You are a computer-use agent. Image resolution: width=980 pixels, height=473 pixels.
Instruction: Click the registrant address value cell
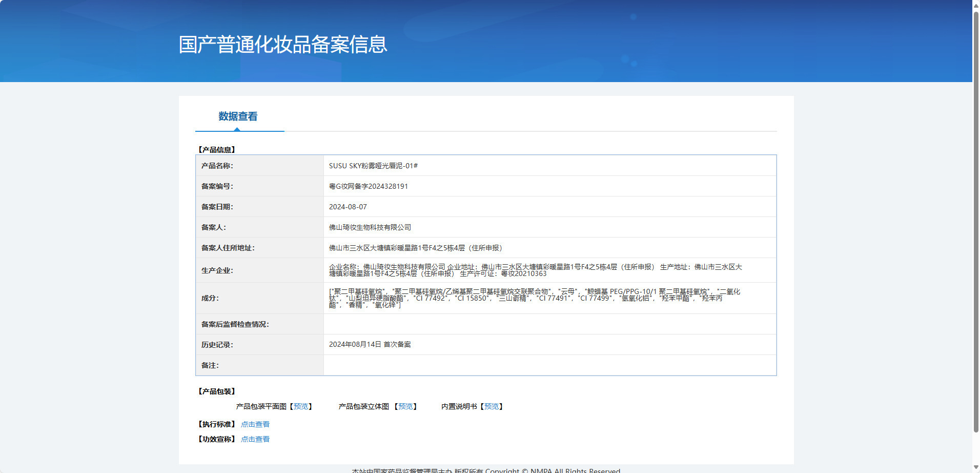coord(550,248)
